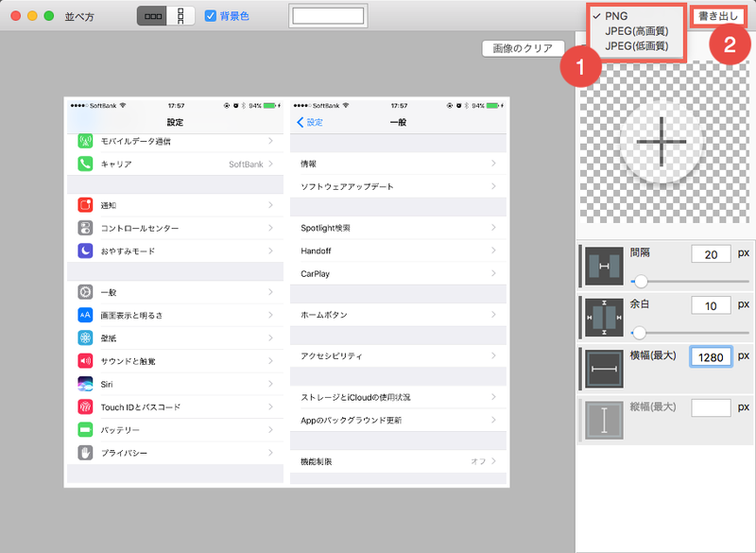
Task: Click chevron on ソフトウェアアップデート row
Action: [493, 186]
